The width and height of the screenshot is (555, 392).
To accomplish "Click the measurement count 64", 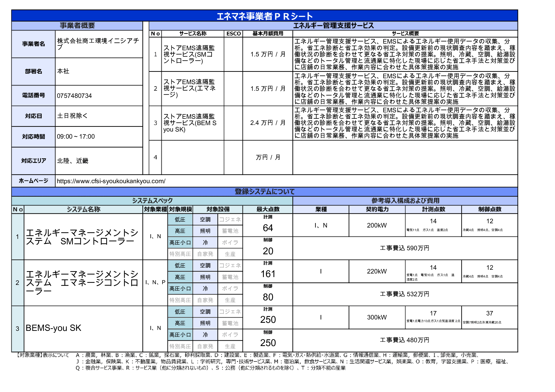I will (x=268, y=228).
